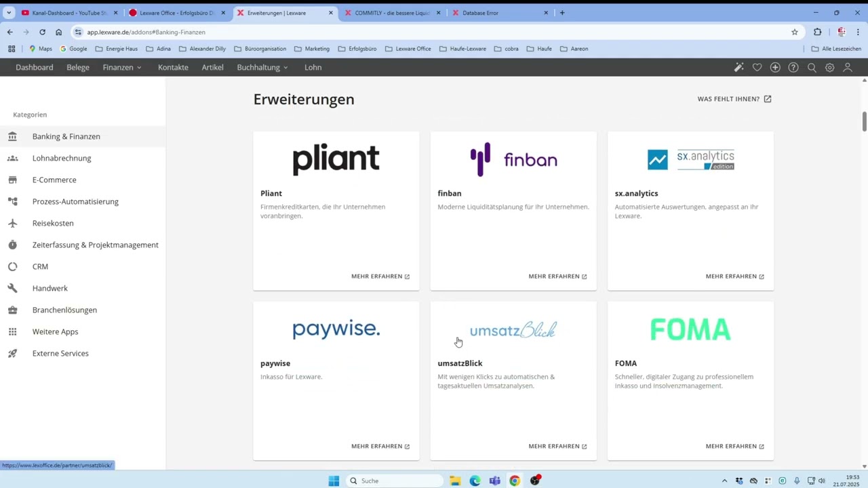Go to browser home page icon

tap(59, 32)
